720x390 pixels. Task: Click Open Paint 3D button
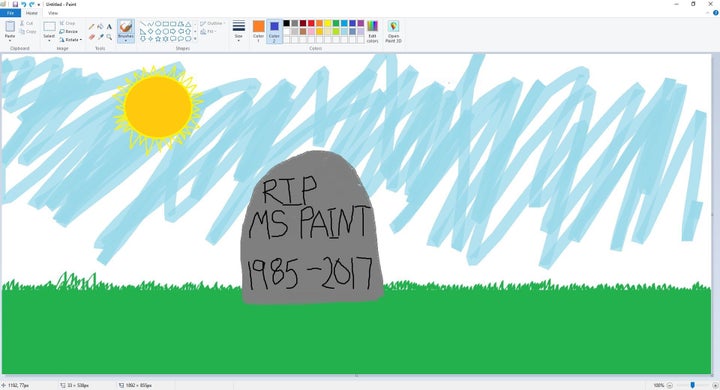coord(393,32)
